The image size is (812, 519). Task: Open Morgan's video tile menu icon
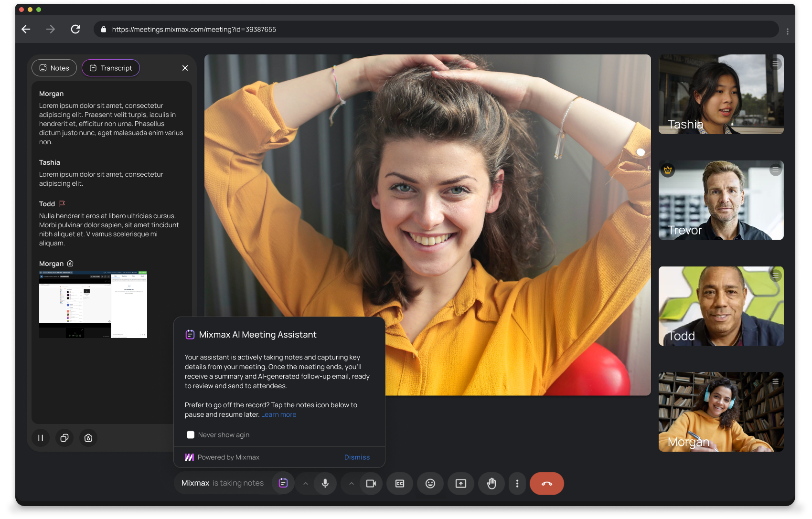775,381
